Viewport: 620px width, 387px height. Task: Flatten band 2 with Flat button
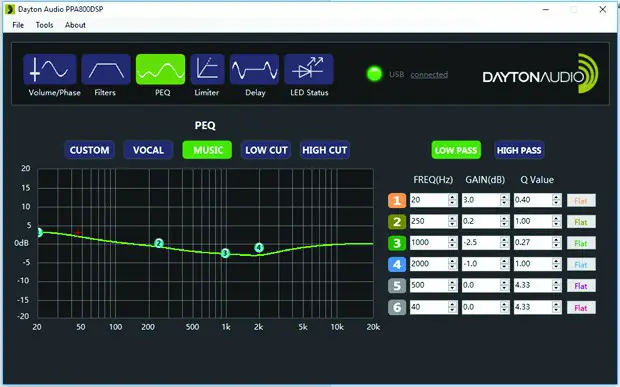coord(581,222)
